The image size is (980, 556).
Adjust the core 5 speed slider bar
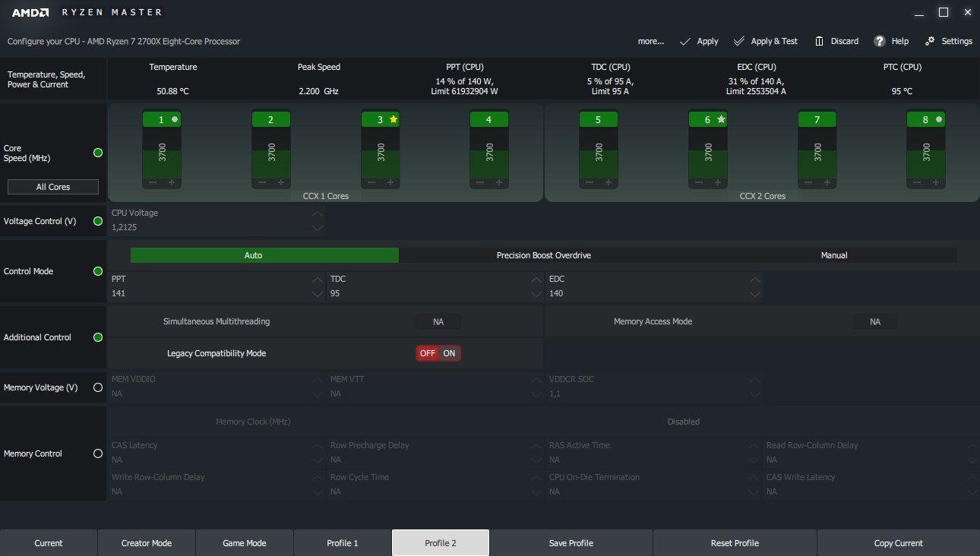pyautogui.click(x=598, y=152)
